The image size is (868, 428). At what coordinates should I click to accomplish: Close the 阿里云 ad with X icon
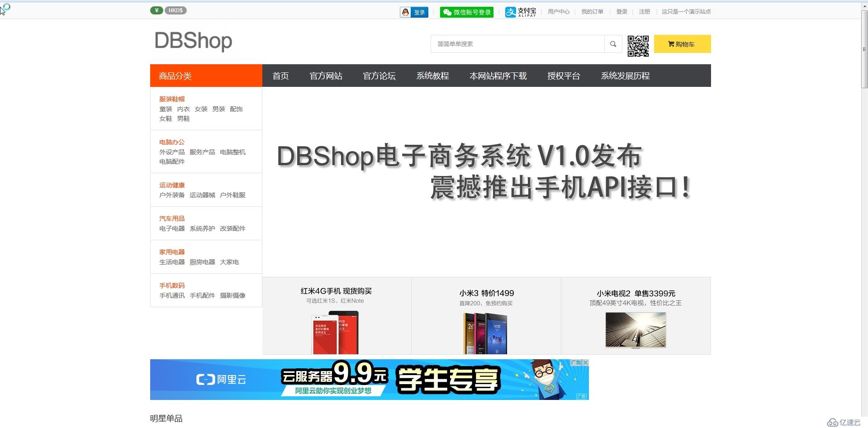(585, 362)
